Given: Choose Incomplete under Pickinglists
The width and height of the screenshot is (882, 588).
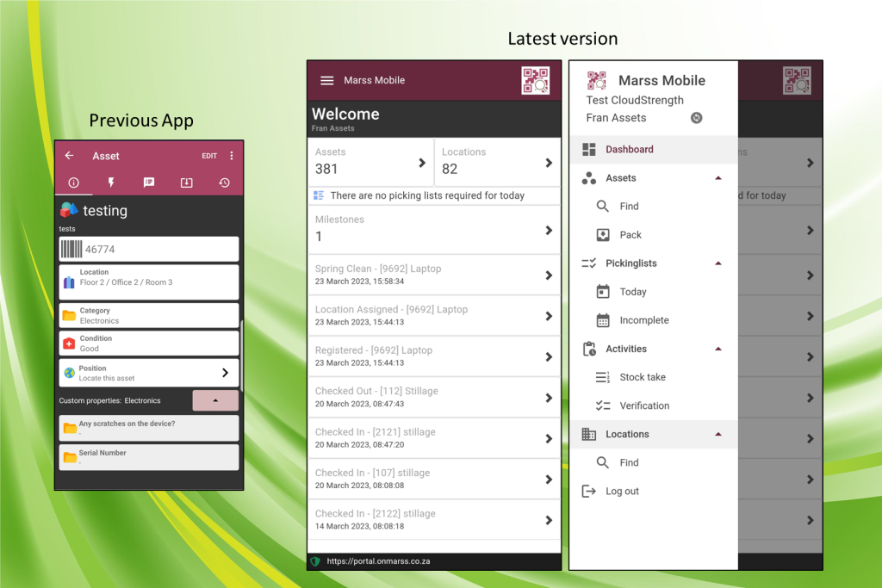Looking at the screenshot, I should (654, 320).
